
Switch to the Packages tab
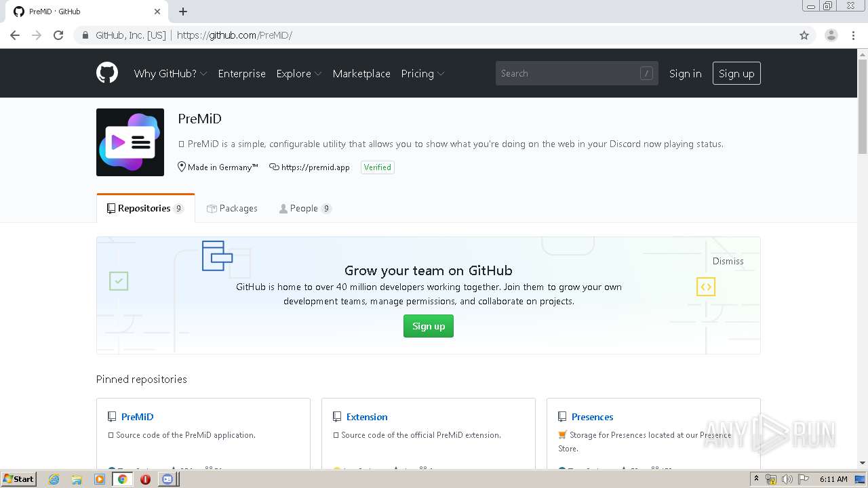click(x=232, y=208)
